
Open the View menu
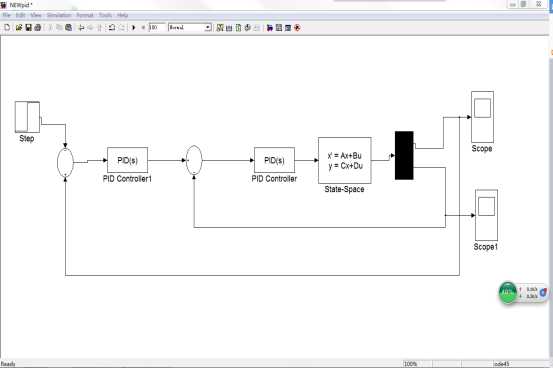(36, 15)
